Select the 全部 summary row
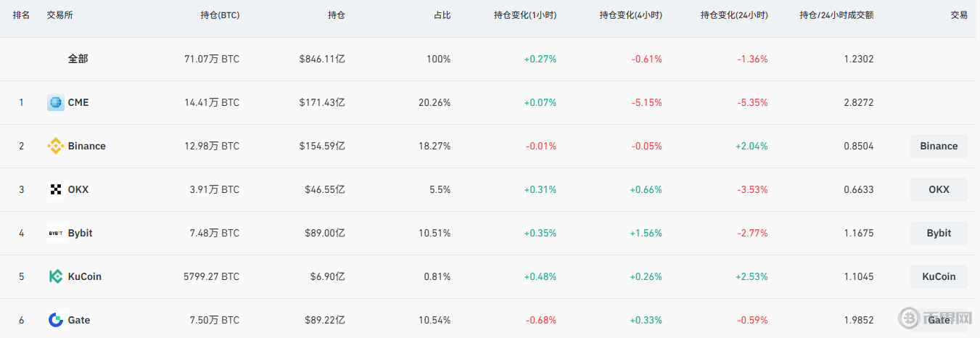The height and width of the screenshot is (338, 980). pos(78,59)
